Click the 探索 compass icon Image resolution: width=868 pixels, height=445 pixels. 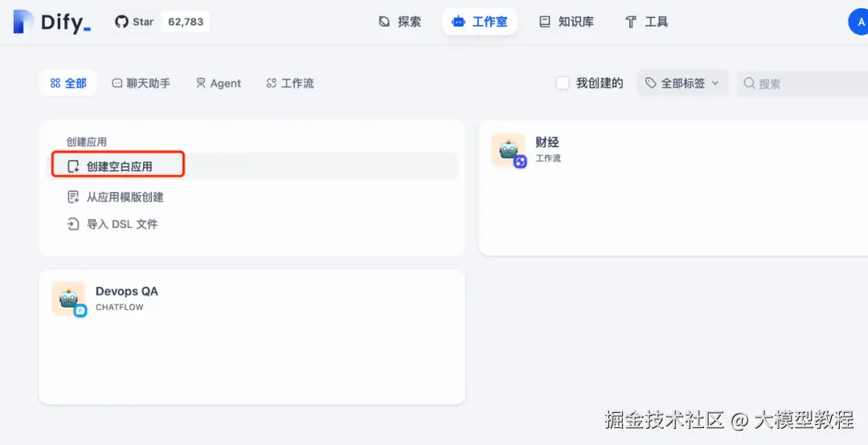tap(384, 22)
